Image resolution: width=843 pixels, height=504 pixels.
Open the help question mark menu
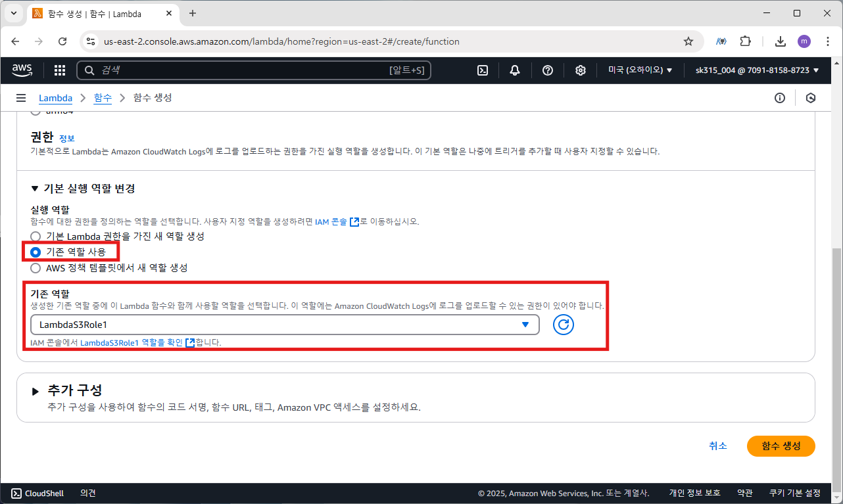click(x=548, y=70)
